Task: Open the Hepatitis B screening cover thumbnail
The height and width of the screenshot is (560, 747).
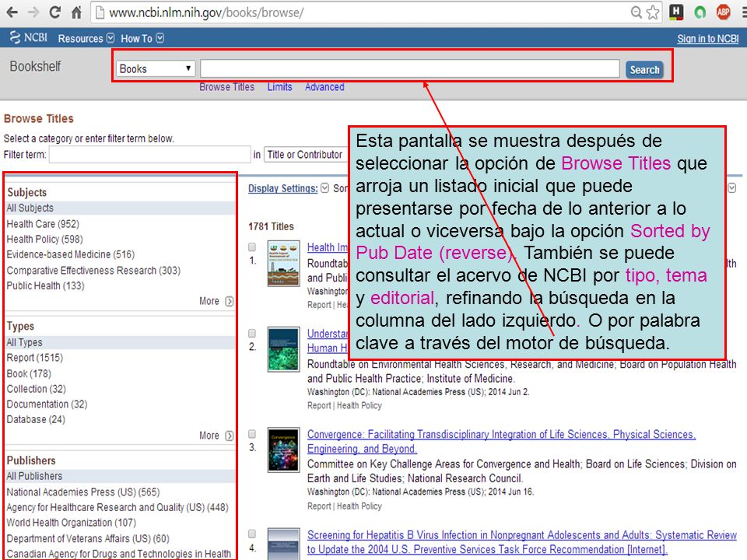Action: (283, 544)
